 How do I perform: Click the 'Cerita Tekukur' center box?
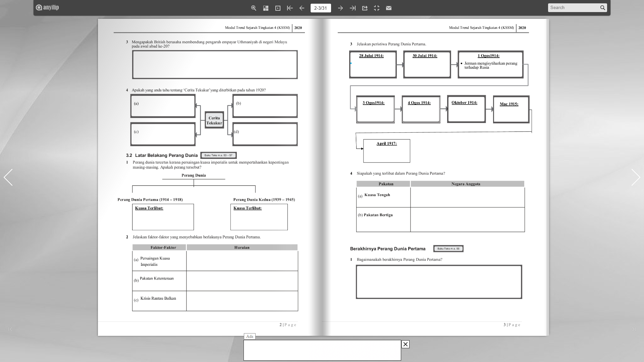coord(214,120)
